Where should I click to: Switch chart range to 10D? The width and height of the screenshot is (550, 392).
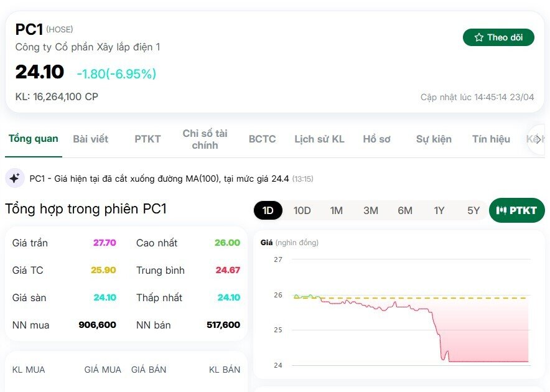coord(302,210)
